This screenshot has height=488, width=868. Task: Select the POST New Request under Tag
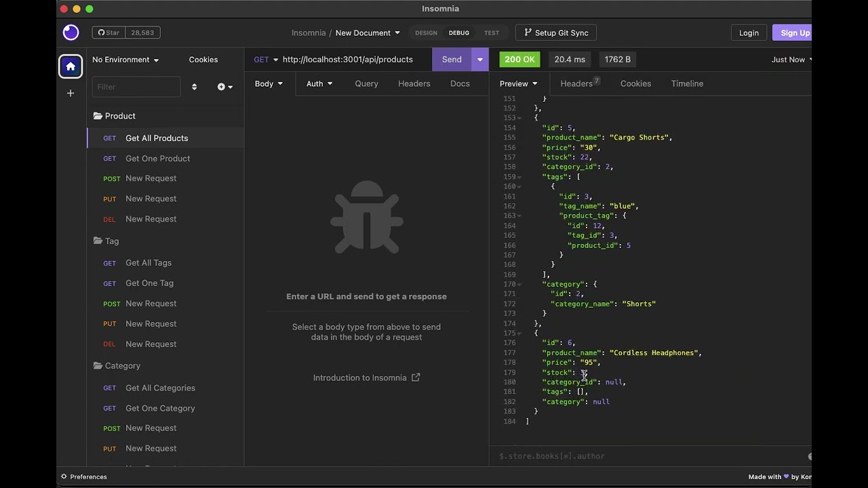click(165, 304)
